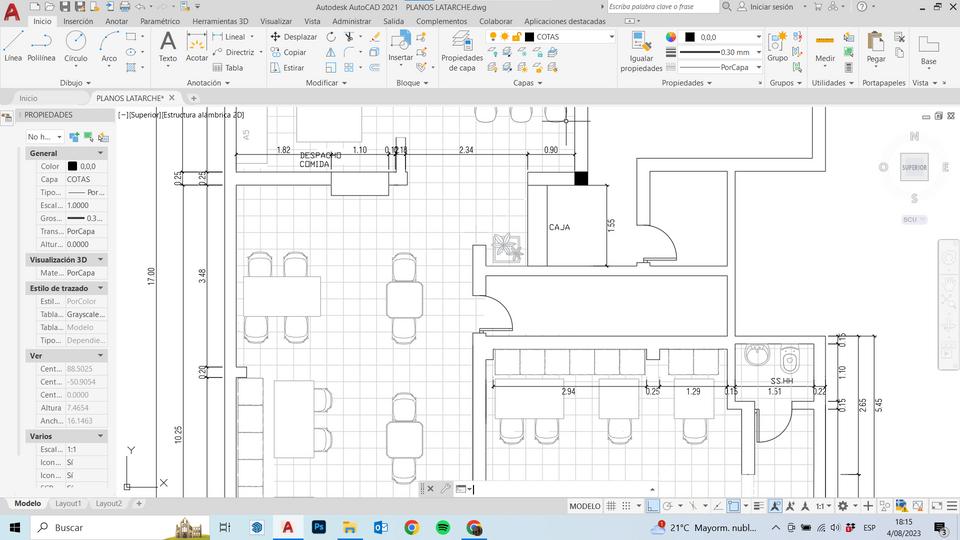Click the Desplazar button

[x=294, y=37]
